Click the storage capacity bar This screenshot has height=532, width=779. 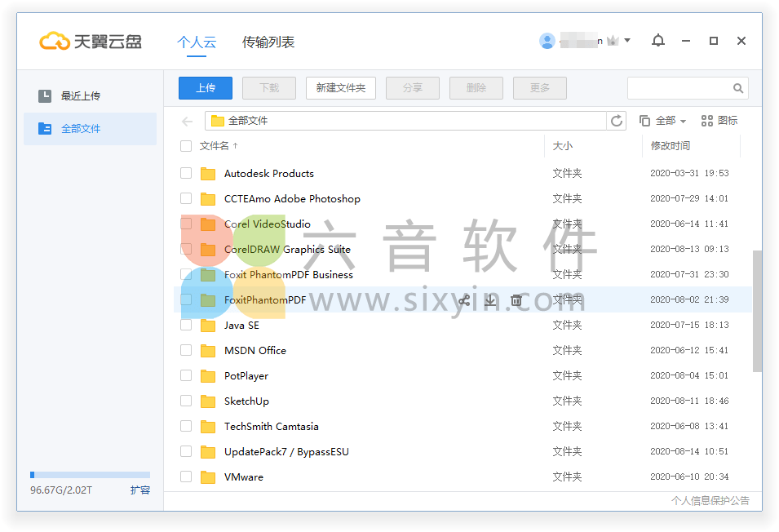90,474
